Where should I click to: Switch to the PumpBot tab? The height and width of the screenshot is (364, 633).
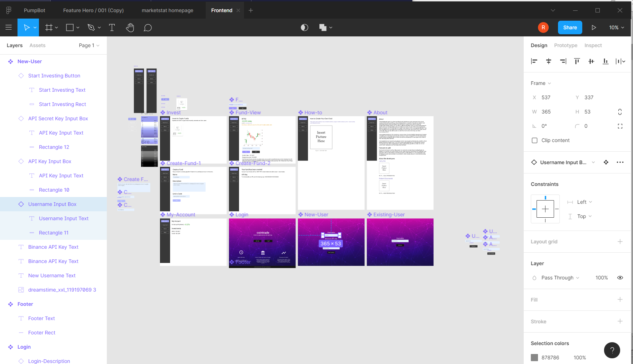click(x=34, y=10)
